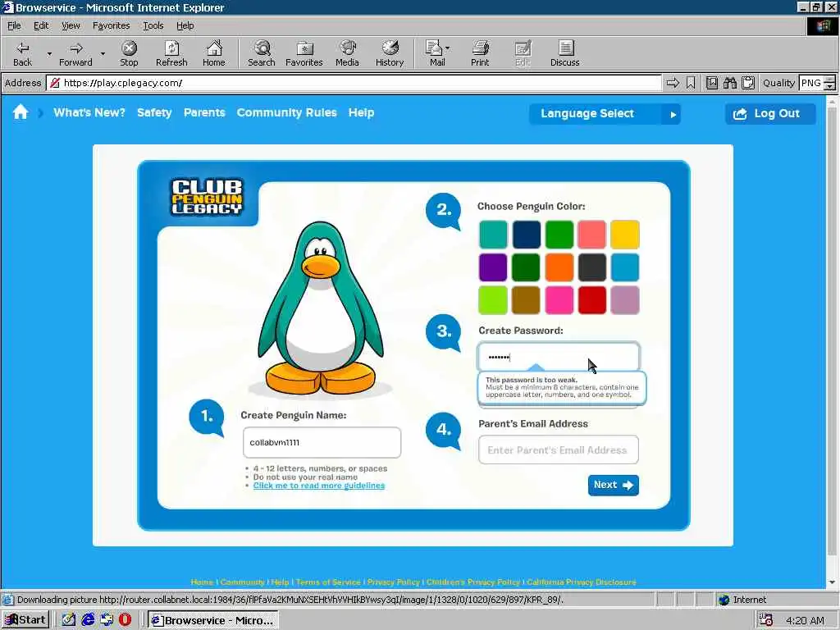The height and width of the screenshot is (630, 840).
Task: Open the Safety page link
Action: (x=154, y=112)
